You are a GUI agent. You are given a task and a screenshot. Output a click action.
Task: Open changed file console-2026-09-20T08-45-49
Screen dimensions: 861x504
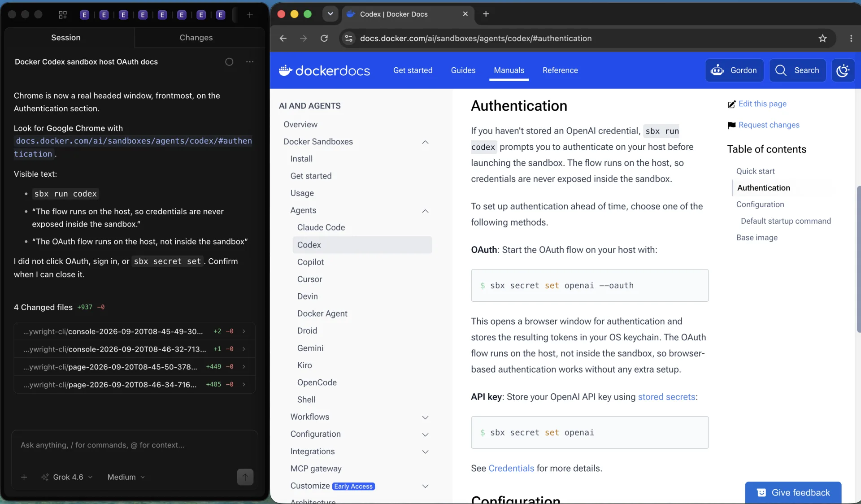coord(135,331)
